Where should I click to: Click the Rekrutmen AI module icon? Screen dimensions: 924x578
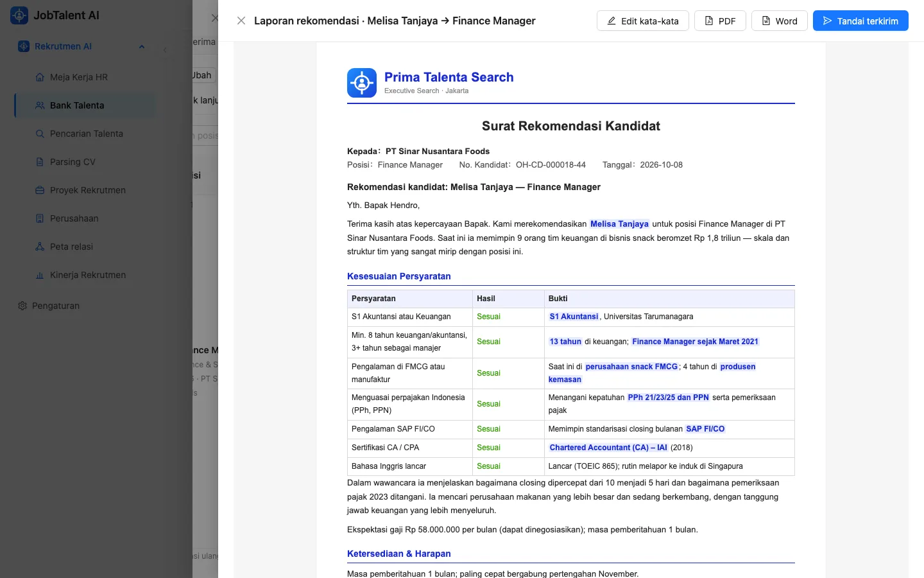tap(24, 46)
